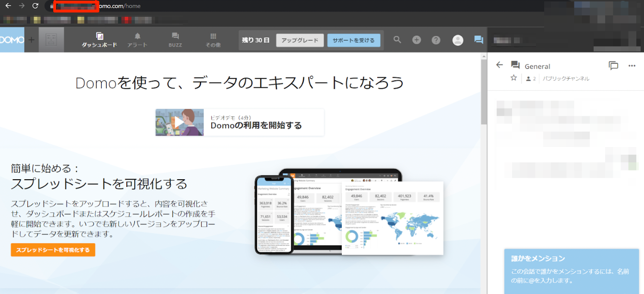The image size is (644, 294).
Task: Star the General channel as favorite
Action: click(x=513, y=78)
